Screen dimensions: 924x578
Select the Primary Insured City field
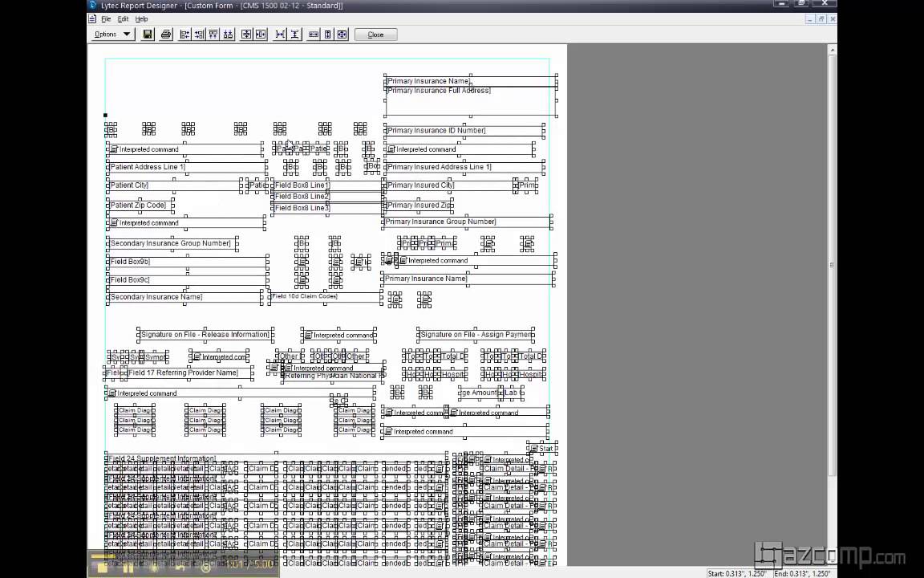[450, 185]
